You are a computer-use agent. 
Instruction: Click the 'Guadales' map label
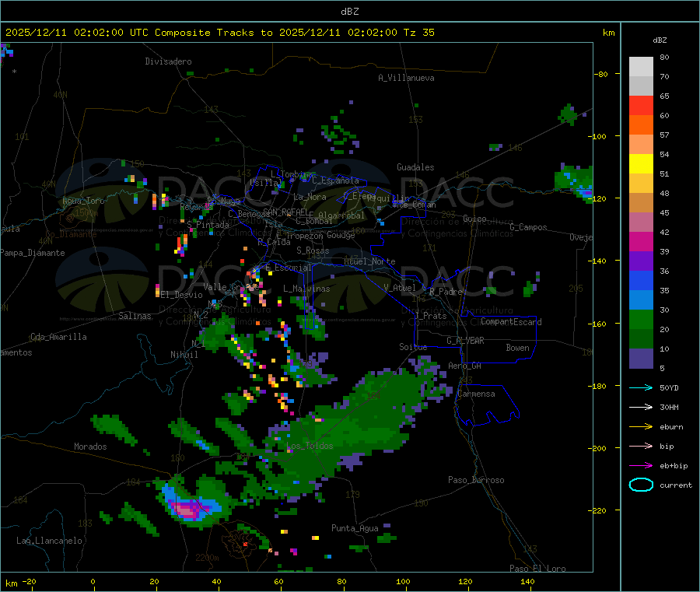[415, 167]
